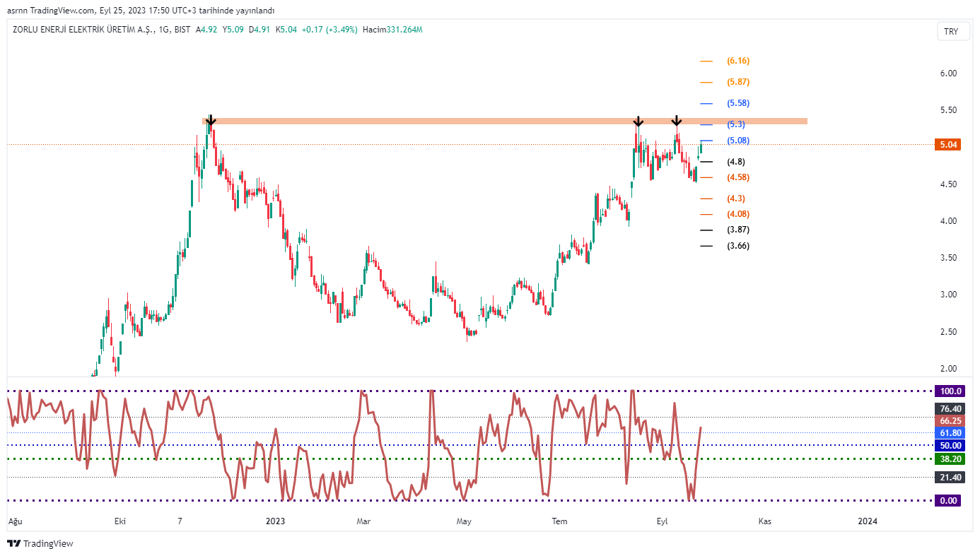Click the 'Eyl' month label on time axis
Image resolution: width=980 pixels, height=556 pixels.
[x=663, y=521]
